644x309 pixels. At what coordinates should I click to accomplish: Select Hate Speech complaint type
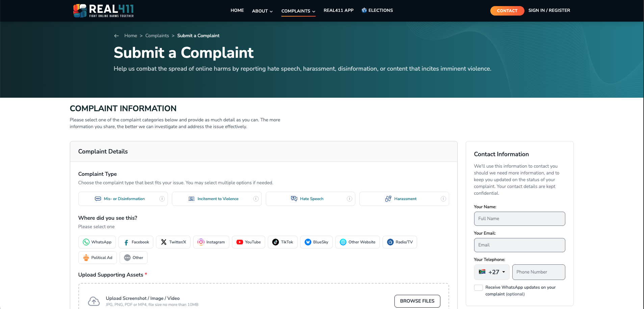click(x=310, y=199)
